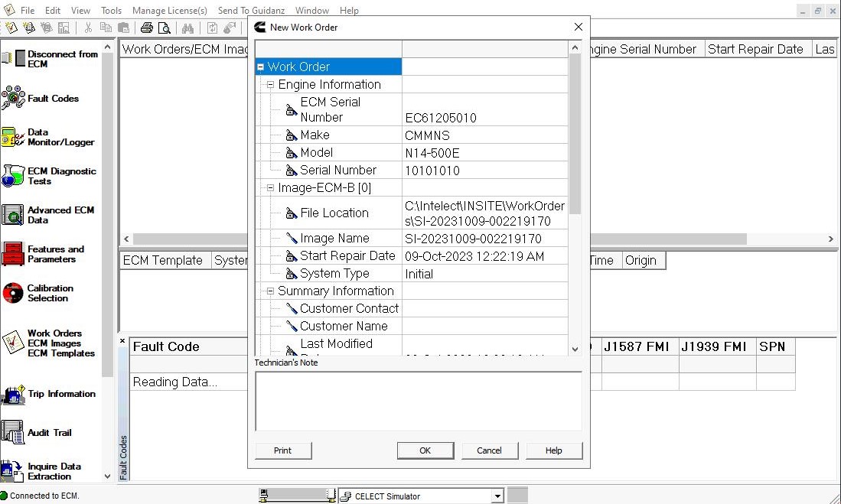Collapse the Image-ECM-B [0] node
This screenshot has height=504, width=841.
270,187
